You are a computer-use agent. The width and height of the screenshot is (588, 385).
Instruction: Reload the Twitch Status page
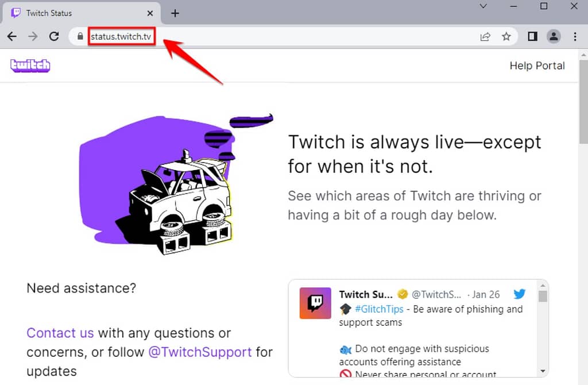click(x=54, y=36)
